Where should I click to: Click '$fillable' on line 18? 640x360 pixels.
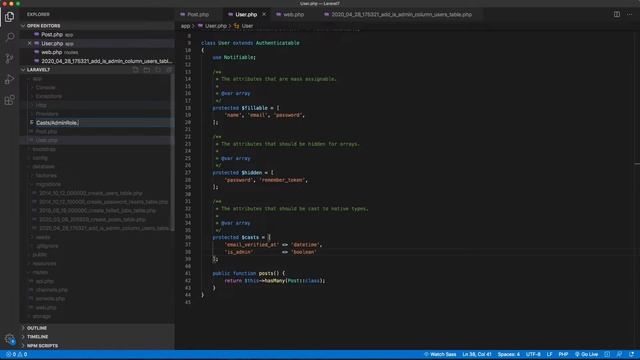point(255,108)
